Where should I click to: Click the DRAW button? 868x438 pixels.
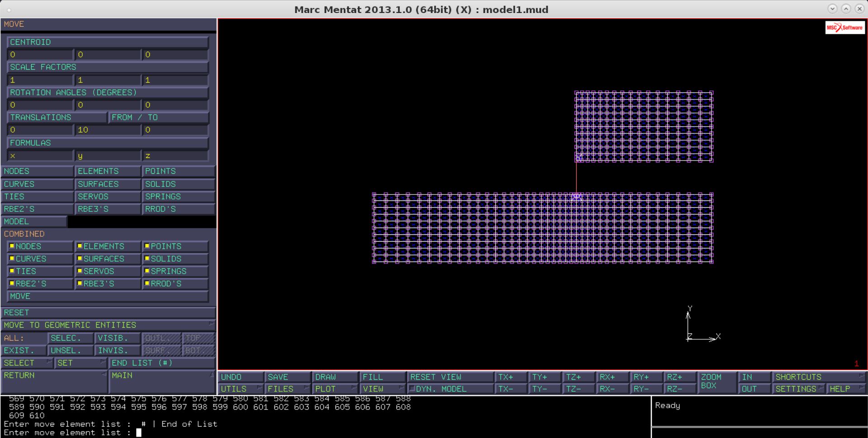[x=335, y=377]
